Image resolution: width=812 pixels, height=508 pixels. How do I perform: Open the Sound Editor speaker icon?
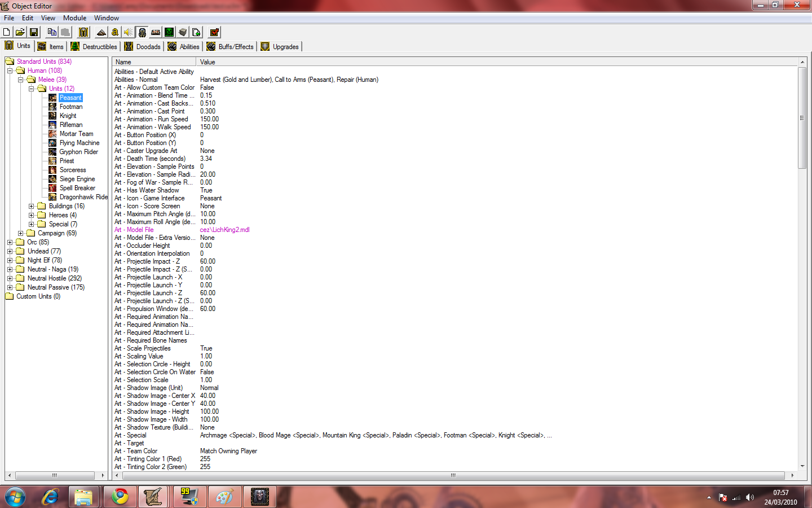[129, 32]
